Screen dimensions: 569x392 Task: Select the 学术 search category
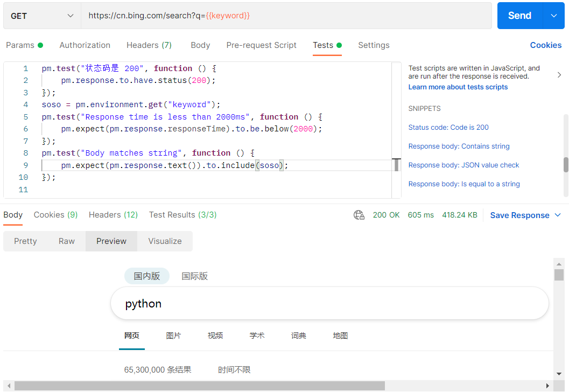257,336
